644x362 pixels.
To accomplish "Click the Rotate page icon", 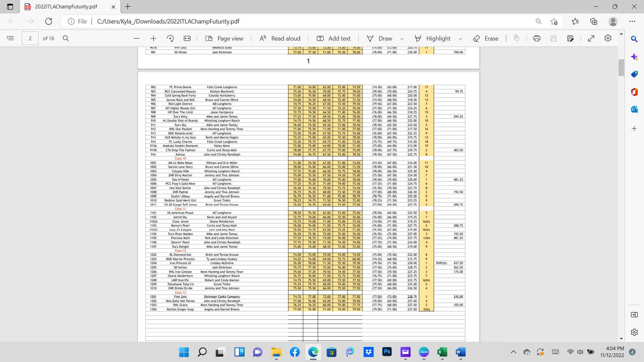I will tap(170, 38).
